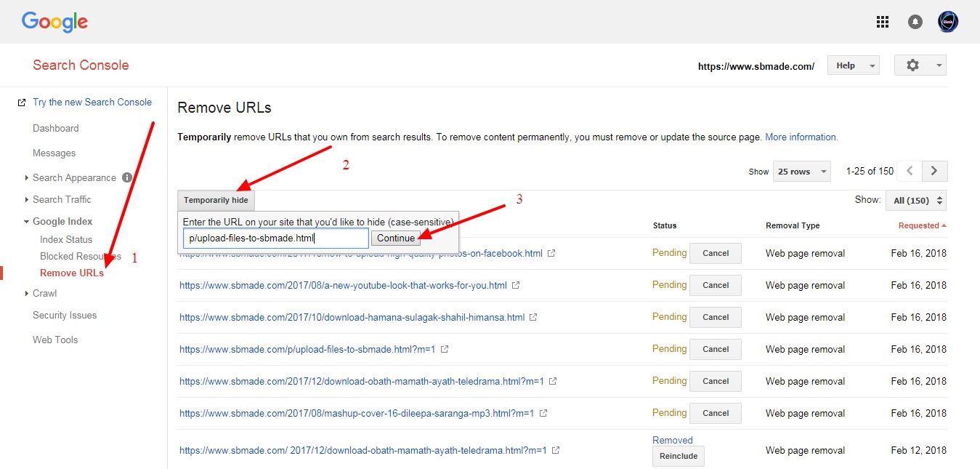Click the Requested sort arrow
The image size is (980, 469).
[942, 225]
